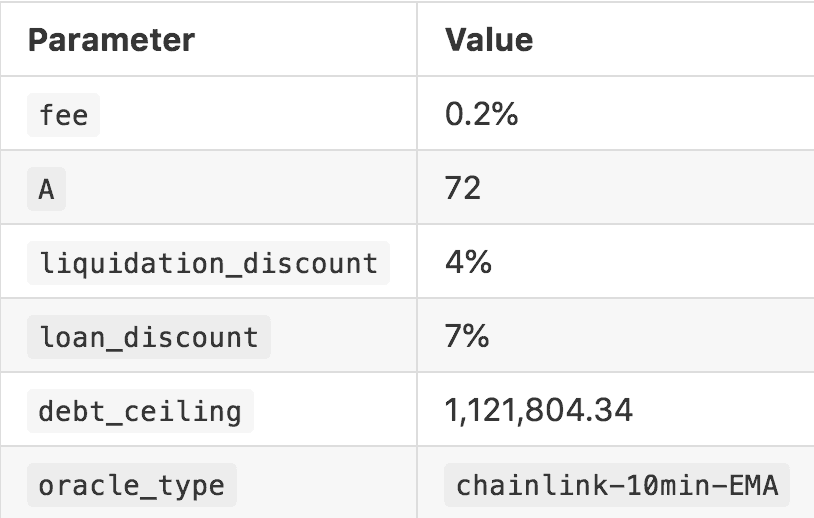Screen dimensions: 814x518
Task: Click the 0.2% fee value
Action: tap(481, 115)
